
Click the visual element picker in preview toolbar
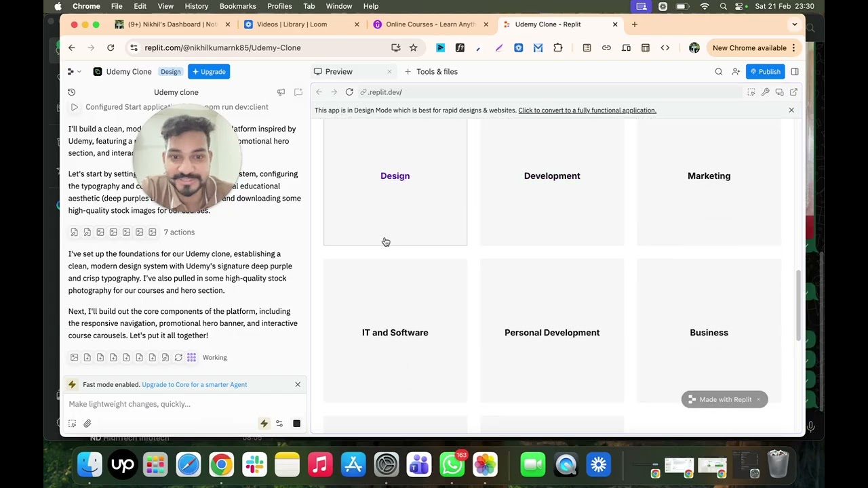tap(751, 92)
